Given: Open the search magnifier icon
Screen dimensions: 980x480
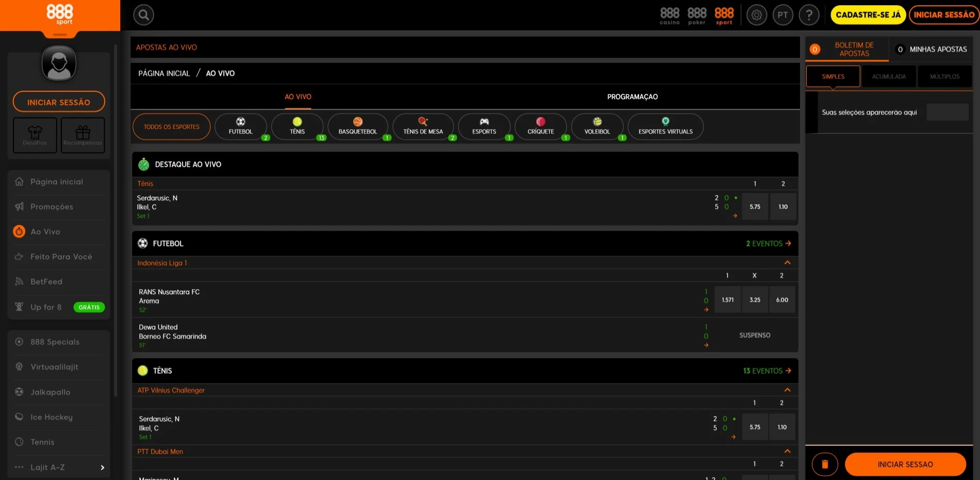Looking at the screenshot, I should pos(144,15).
